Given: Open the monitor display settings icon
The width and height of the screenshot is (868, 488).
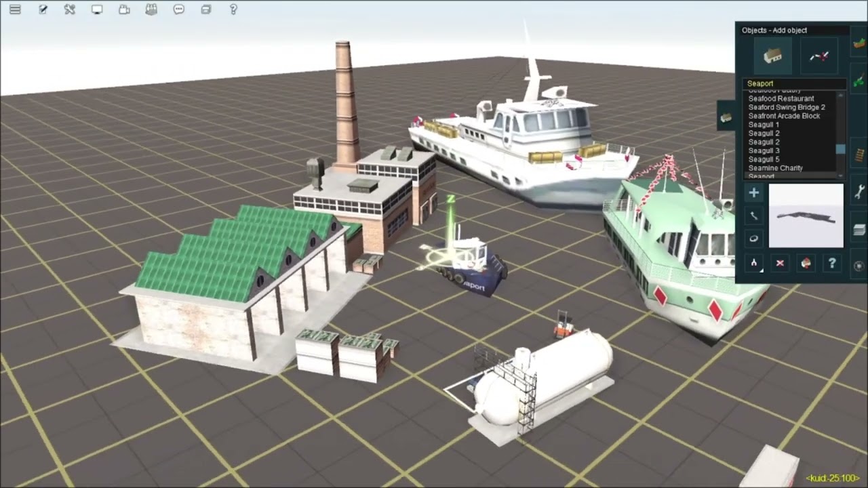Looking at the screenshot, I should 97,9.
